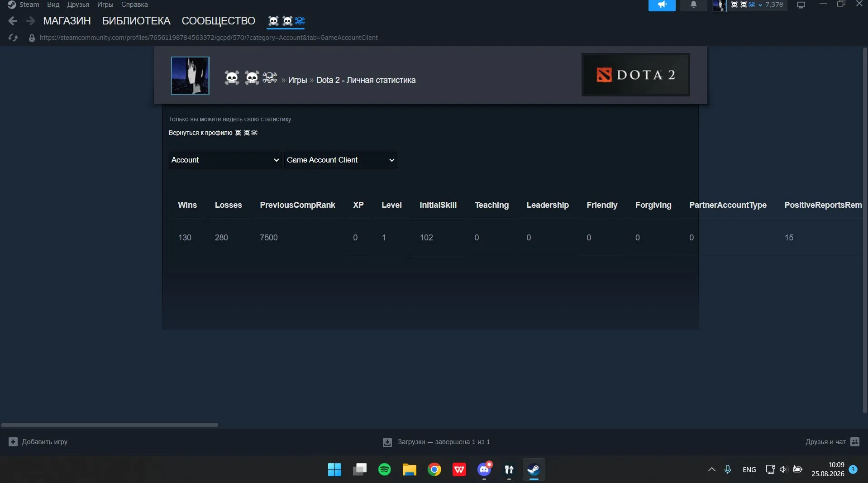Viewport: 868px width, 483px height.
Task: Click the microphone tray icon
Action: (728, 469)
